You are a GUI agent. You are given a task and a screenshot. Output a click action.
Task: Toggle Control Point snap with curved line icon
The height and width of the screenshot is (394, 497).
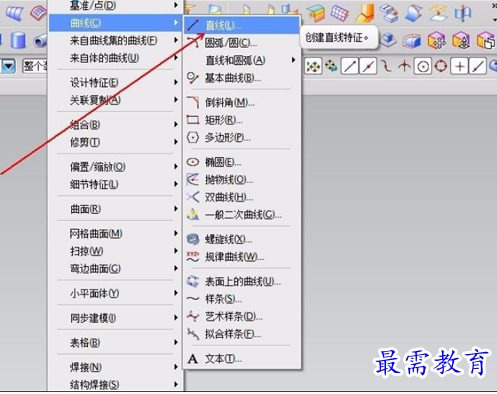pyautogui.click(x=386, y=66)
